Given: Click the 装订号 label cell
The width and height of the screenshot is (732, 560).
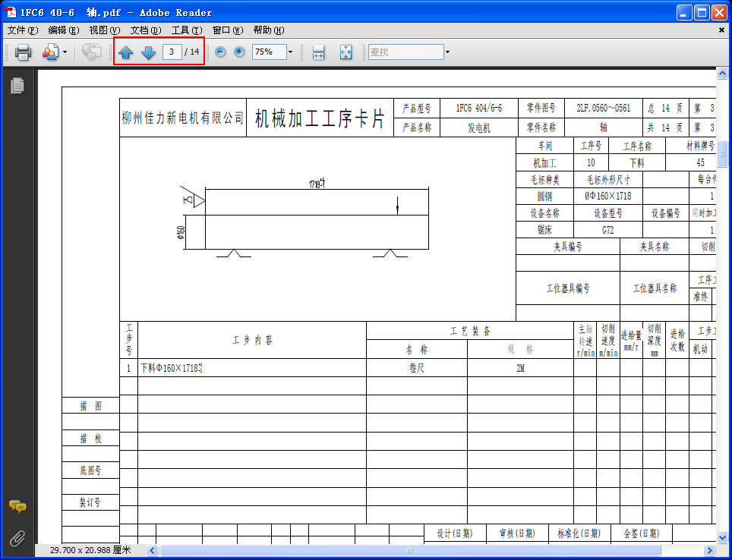Looking at the screenshot, I should coord(90,502).
